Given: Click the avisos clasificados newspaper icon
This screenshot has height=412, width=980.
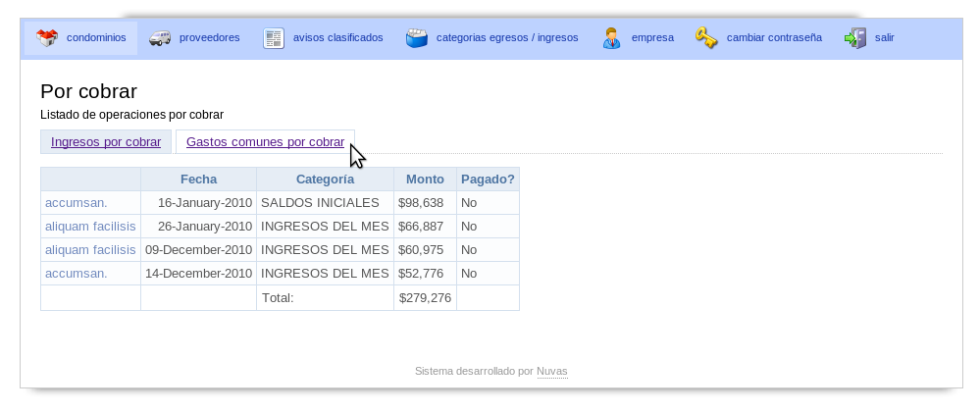Looking at the screenshot, I should 274,38.
